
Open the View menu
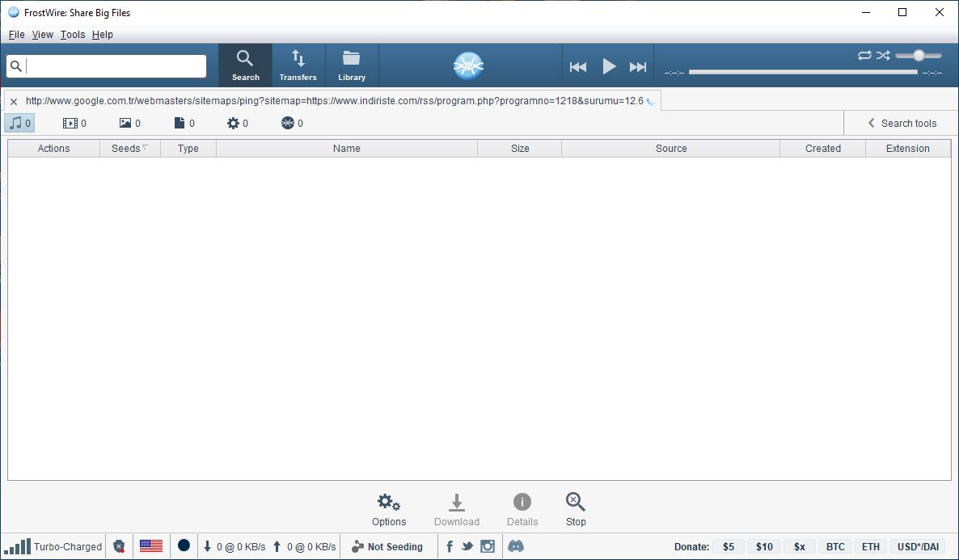42,35
